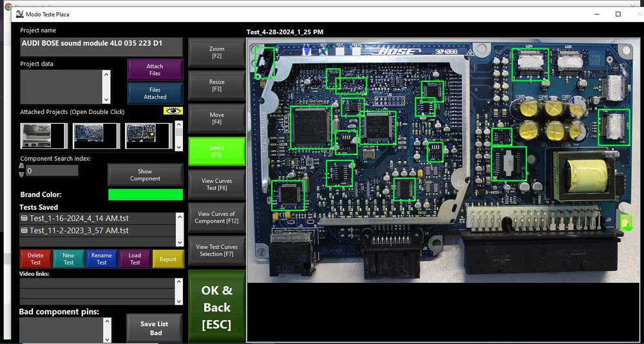The width and height of the screenshot is (644, 344).
Task: Click the Attach Files button
Action: click(155, 70)
